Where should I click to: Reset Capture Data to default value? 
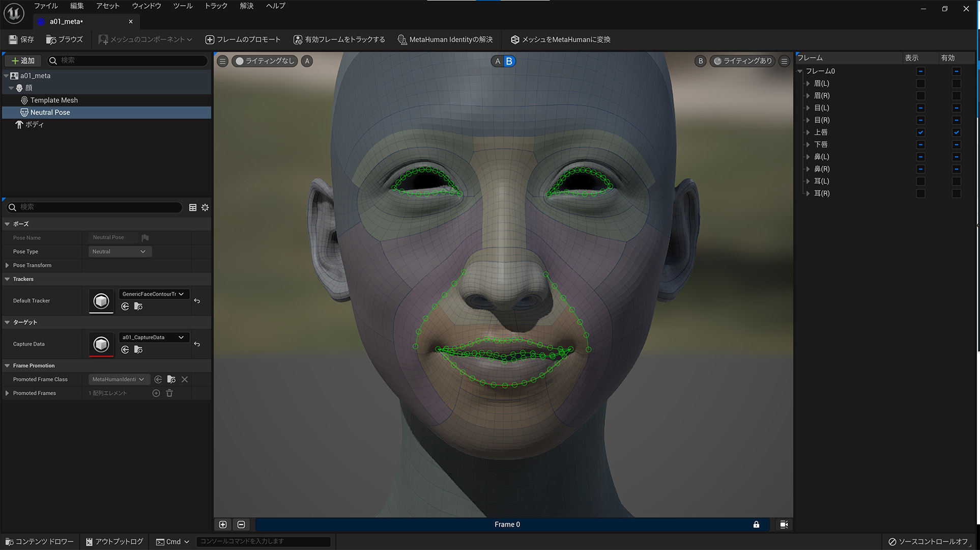[x=197, y=344]
